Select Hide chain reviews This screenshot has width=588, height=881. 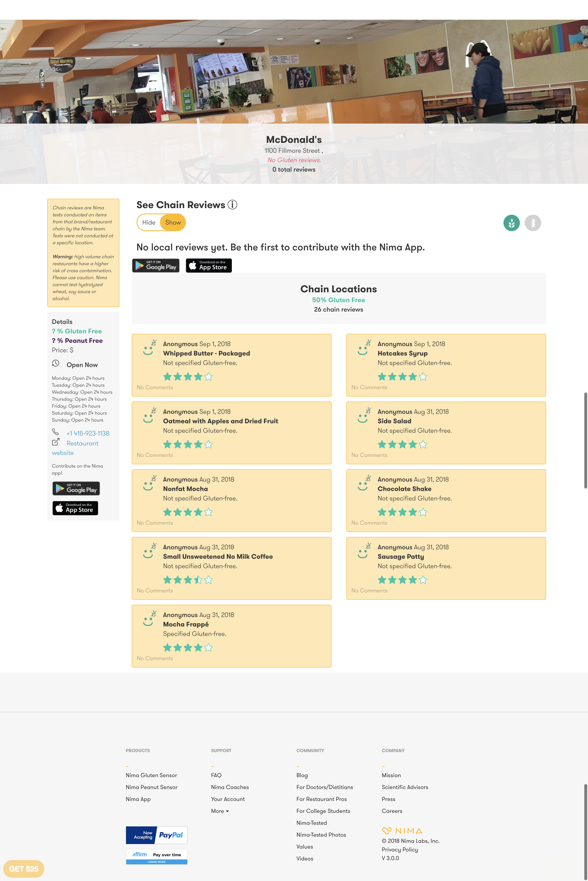coord(149,223)
